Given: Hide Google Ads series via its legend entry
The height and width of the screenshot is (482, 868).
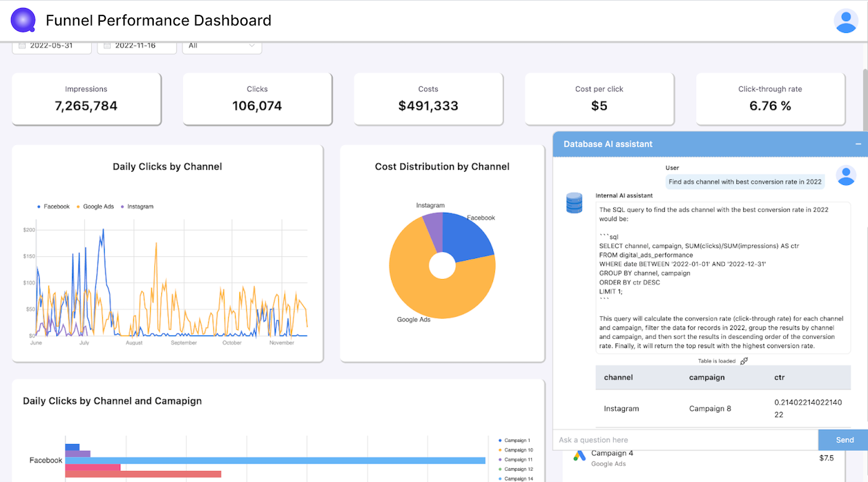Looking at the screenshot, I should [95, 206].
